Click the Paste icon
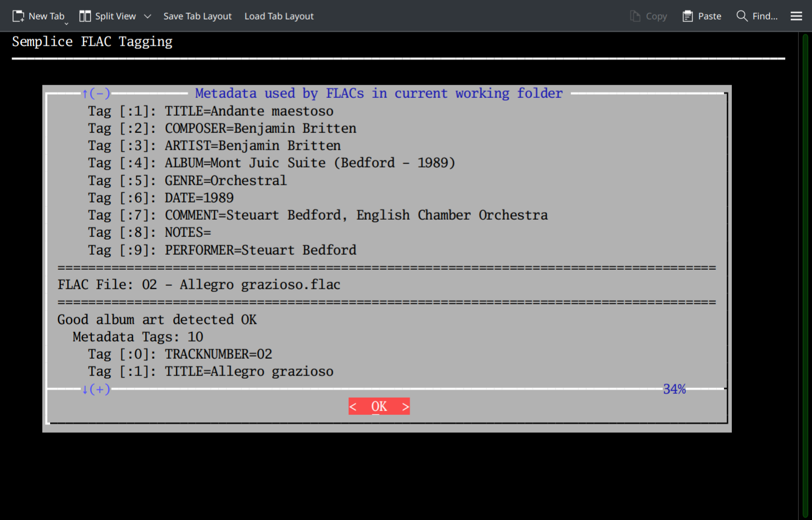812x520 pixels. (x=688, y=16)
